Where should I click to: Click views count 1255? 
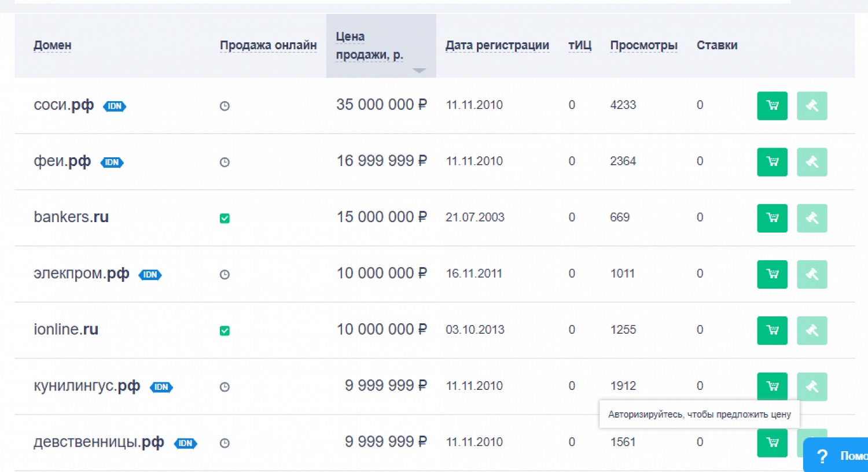[x=623, y=330]
